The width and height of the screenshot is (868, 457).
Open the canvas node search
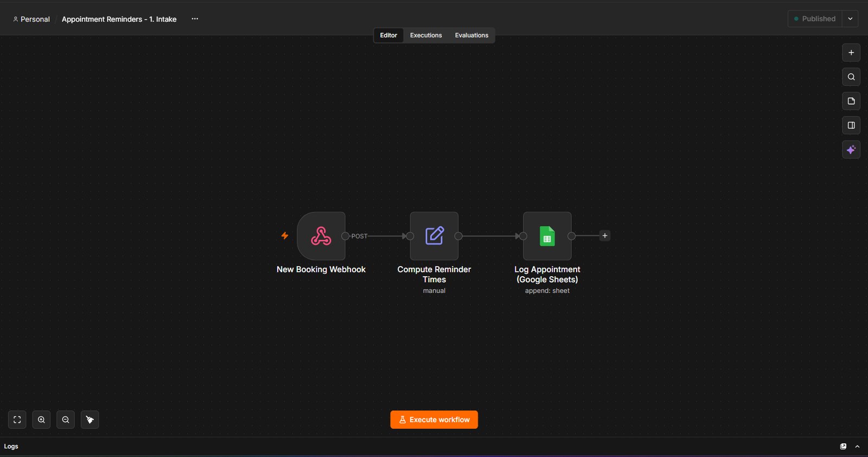(851, 77)
